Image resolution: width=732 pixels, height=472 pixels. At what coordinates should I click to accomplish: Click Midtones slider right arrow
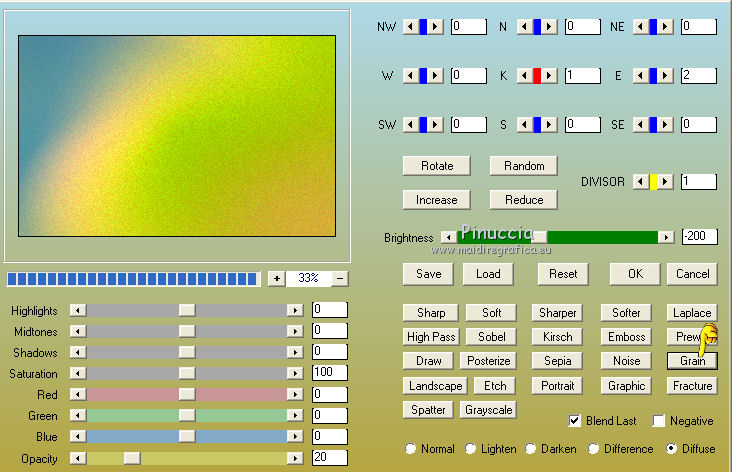(295, 331)
